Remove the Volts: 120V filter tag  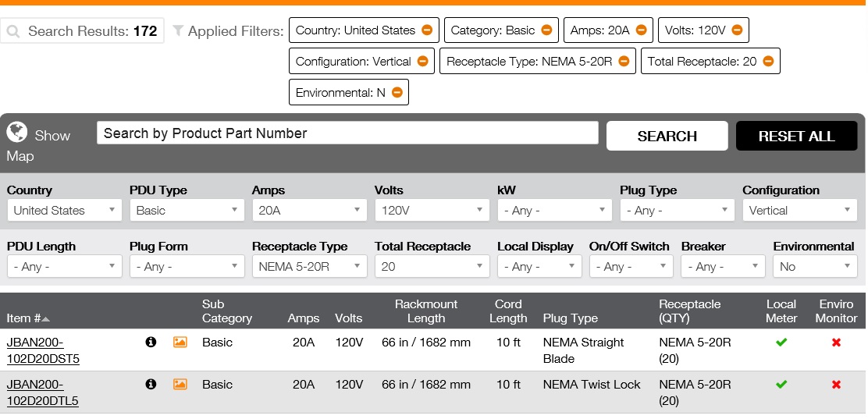pos(737,30)
